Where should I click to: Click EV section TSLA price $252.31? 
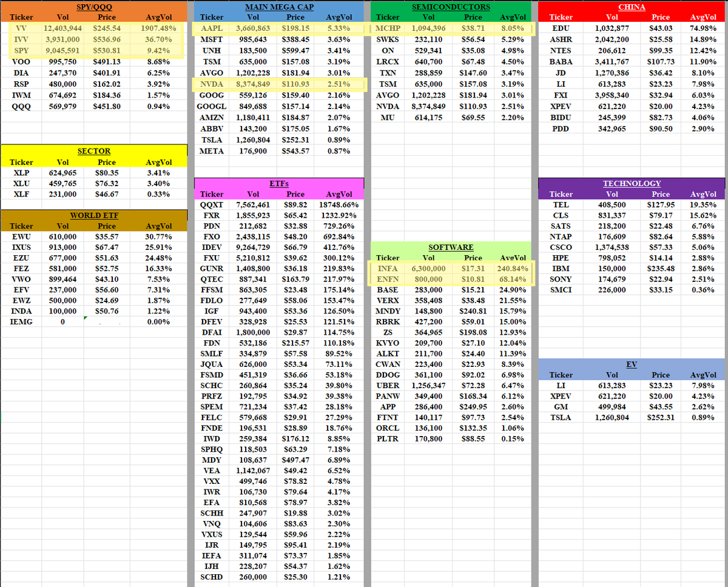tap(661, 417)
